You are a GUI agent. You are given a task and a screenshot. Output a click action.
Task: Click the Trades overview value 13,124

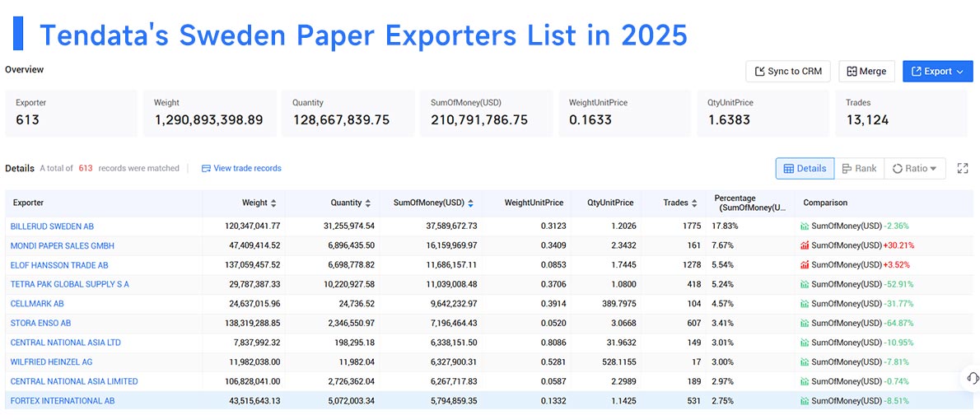pos(867,120)
